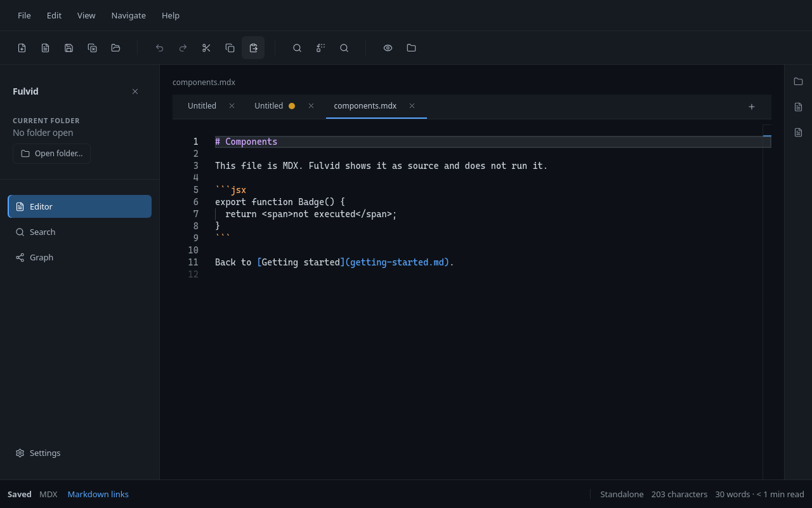Click the (getting-started.md) link target text
This screenshot has height=508, width=812.
click(x=397, y=262)
